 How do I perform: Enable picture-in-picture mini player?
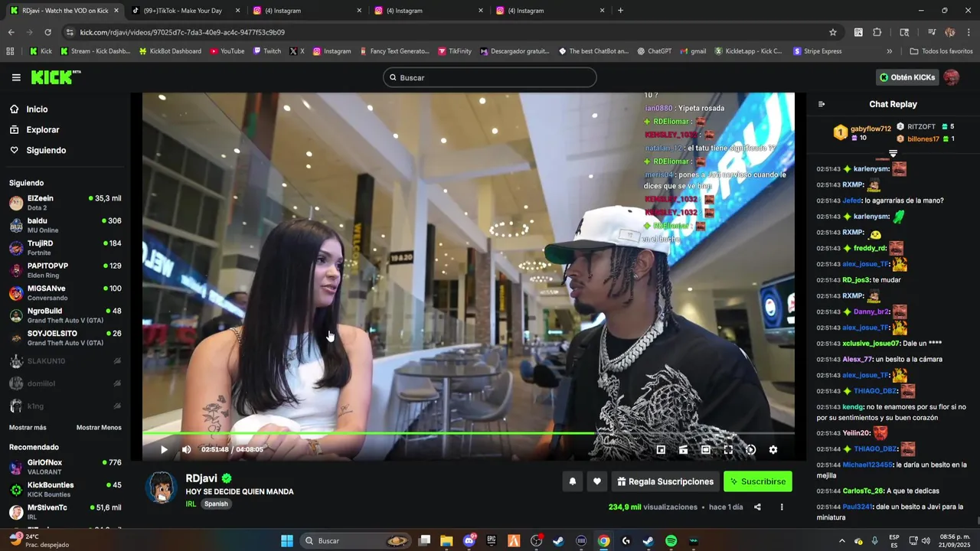pos(661,449)
